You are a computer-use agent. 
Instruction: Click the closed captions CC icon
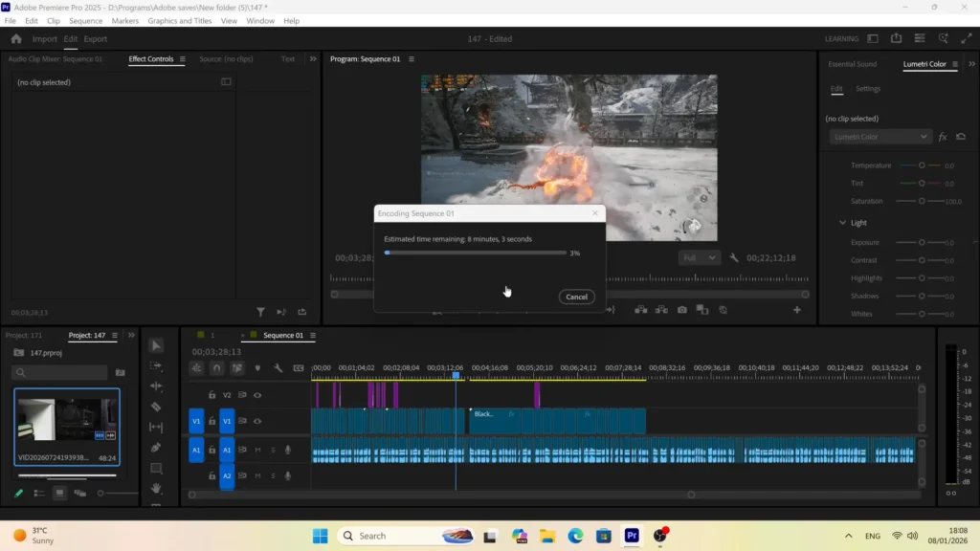click(299, 368)
